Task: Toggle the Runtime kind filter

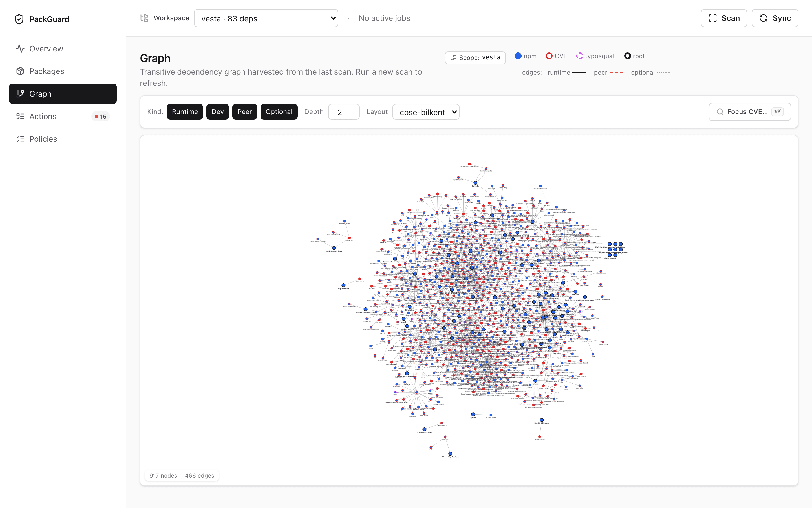Action: point(185,112)
